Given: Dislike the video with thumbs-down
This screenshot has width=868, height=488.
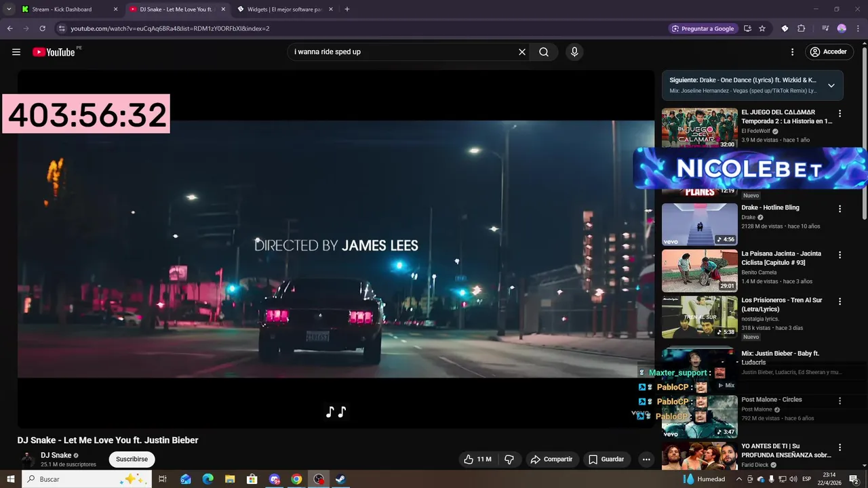Looking at the screenshot, I should click(509, 460).
